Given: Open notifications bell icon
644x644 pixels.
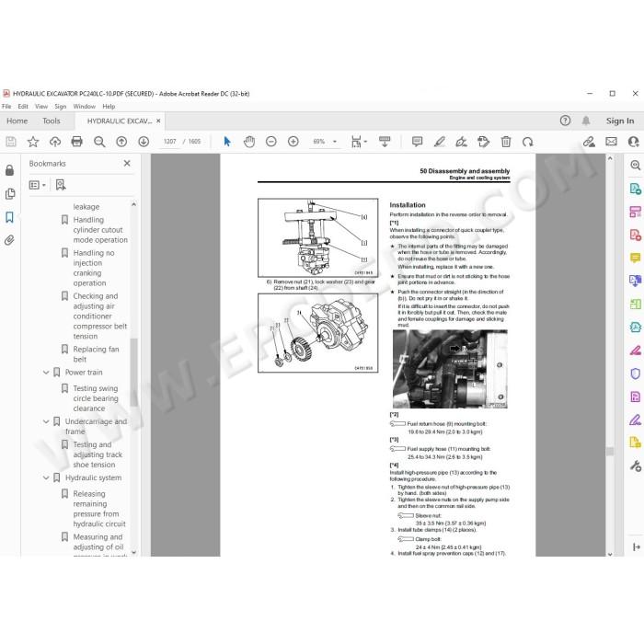Looking at the screenshot, I should 586,121.
